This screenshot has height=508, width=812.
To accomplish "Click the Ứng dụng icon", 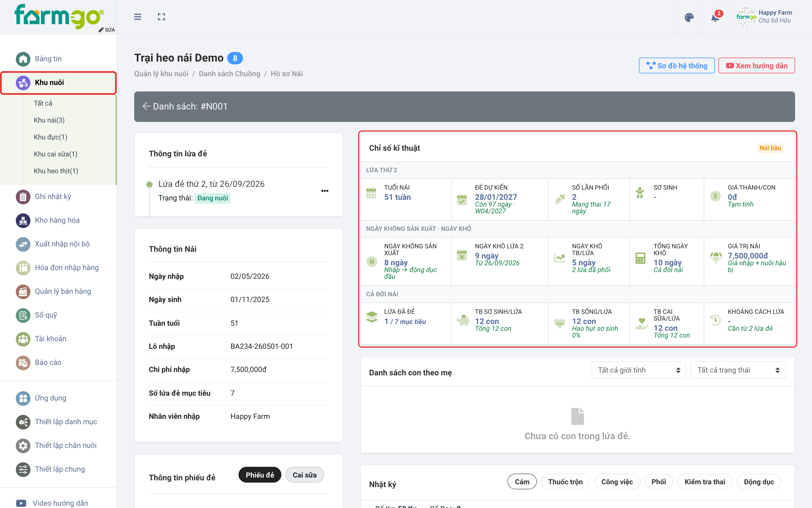I will (23, 398).
